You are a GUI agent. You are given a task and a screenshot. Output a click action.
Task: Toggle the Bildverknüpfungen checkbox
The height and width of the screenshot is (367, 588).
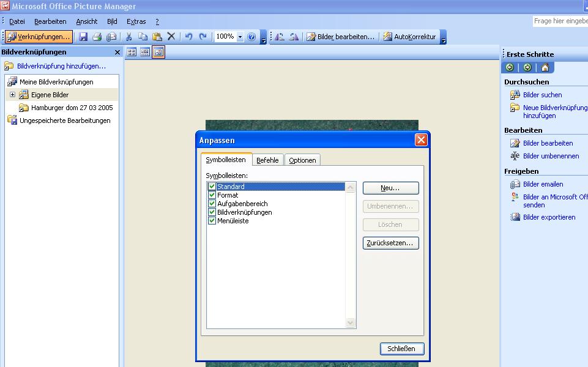click(212, 212)
